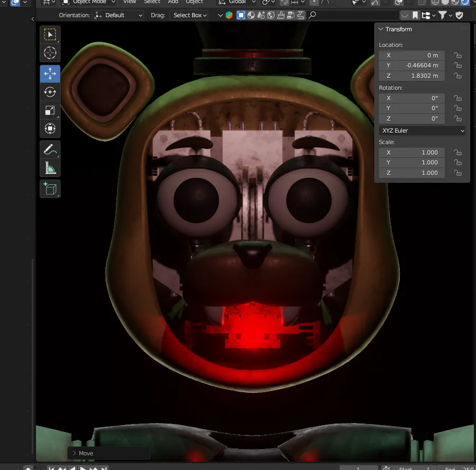This screenshot has width=476, height=470.
Task: Click the sphere-with-dots icon in the header
Action: click(x=261, y=15)
